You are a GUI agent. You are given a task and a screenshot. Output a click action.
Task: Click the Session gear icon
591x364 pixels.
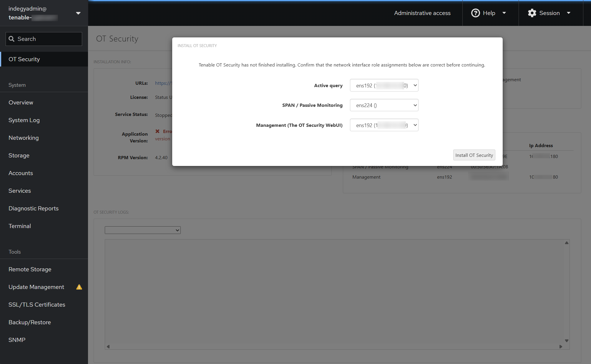tap(532, 13)
